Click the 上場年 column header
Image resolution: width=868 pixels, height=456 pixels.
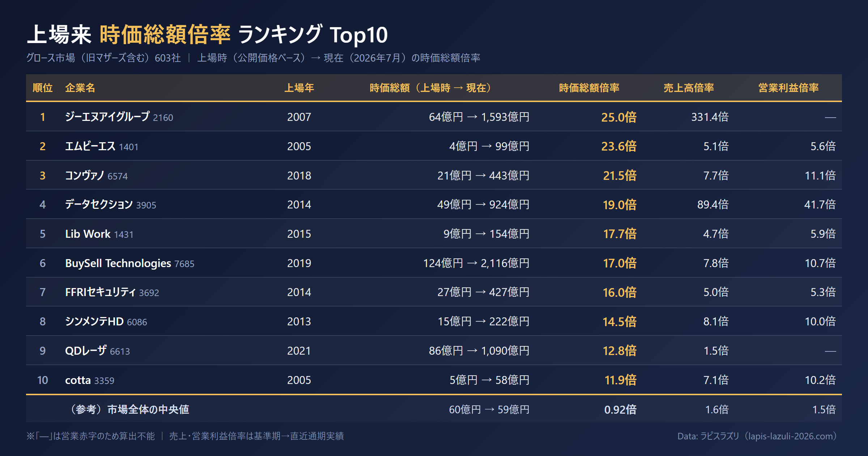coord(299,88)
